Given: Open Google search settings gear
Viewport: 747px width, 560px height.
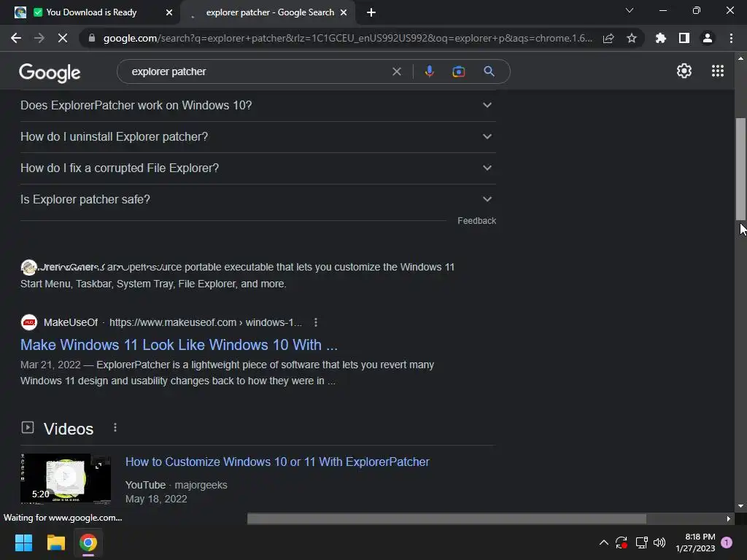Looking at the screenshot, I should [x=684, y=71].
